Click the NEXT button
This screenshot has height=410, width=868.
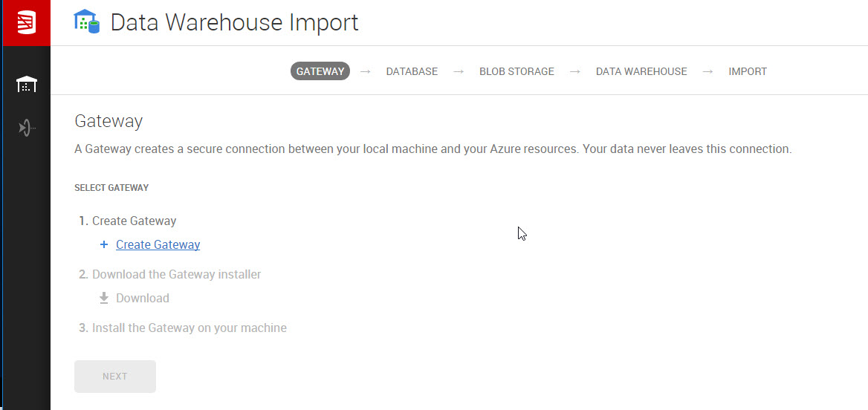tap(115, 377)
